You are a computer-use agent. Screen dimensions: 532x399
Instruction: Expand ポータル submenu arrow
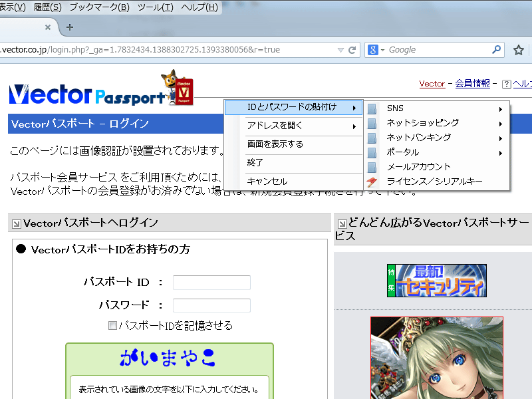coord(501,154)
